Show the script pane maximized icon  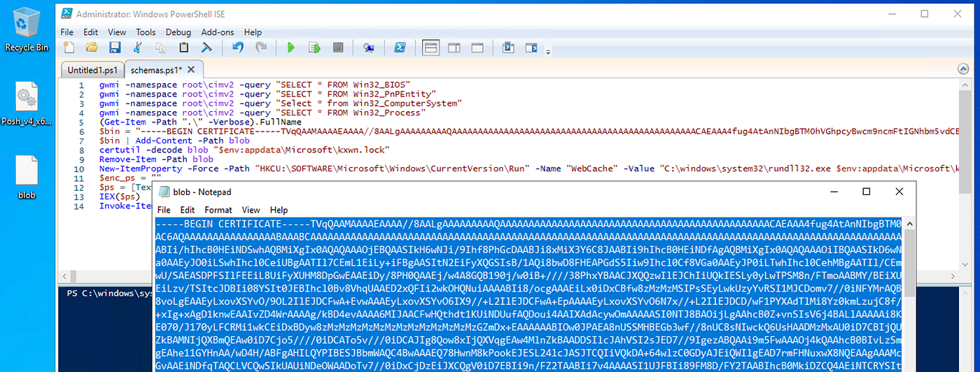tap(477, 48)
